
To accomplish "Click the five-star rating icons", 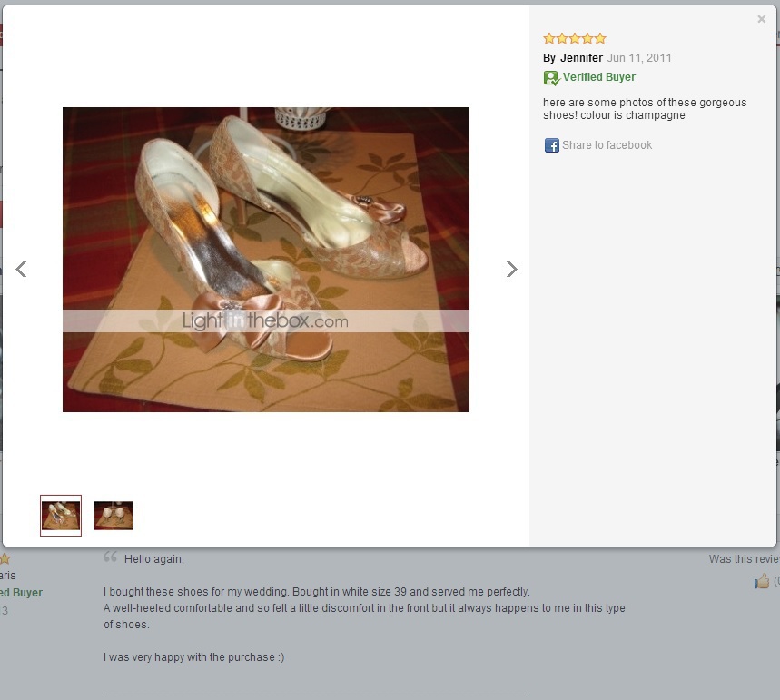I will [575, 38].
